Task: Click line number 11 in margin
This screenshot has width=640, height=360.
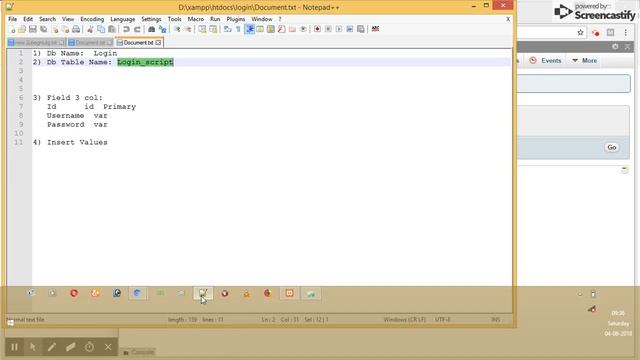Action: [x=18, y=142]
